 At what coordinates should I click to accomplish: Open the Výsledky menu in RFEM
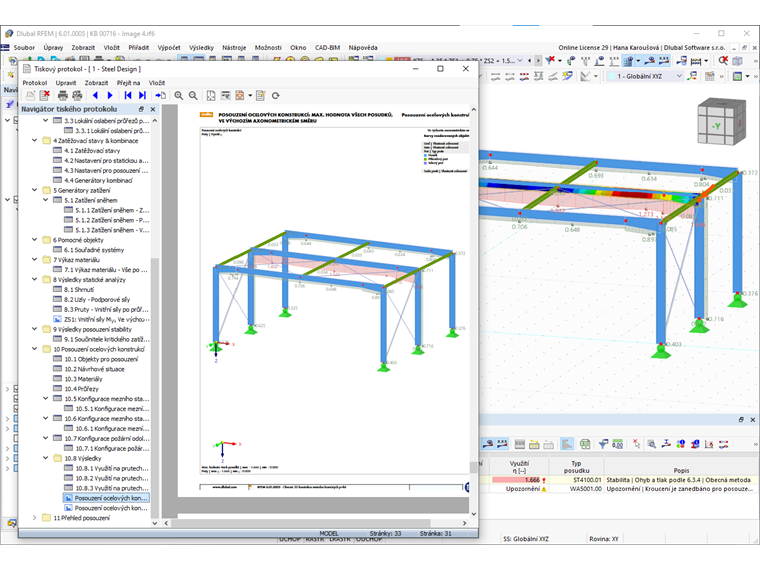pos(201,48)
